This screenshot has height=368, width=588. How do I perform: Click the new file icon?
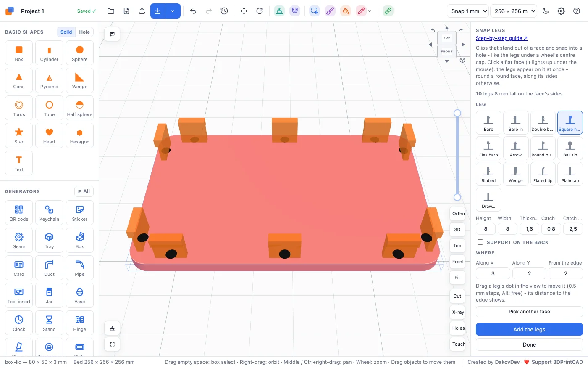[x=126, y=11]
